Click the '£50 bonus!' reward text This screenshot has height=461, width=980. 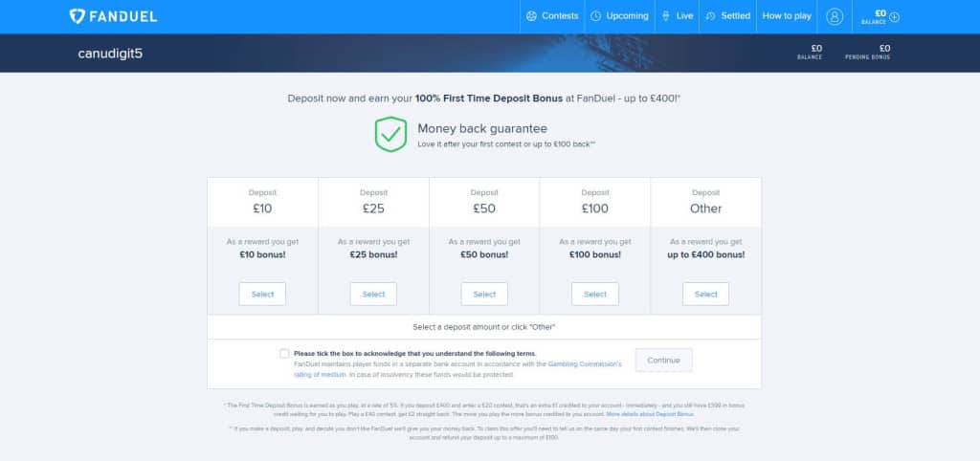click(484, 254)
